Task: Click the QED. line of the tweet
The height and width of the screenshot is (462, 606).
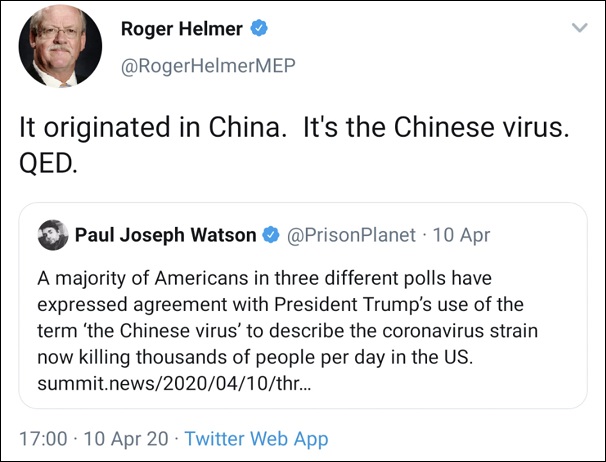Action: coord(48,164)
